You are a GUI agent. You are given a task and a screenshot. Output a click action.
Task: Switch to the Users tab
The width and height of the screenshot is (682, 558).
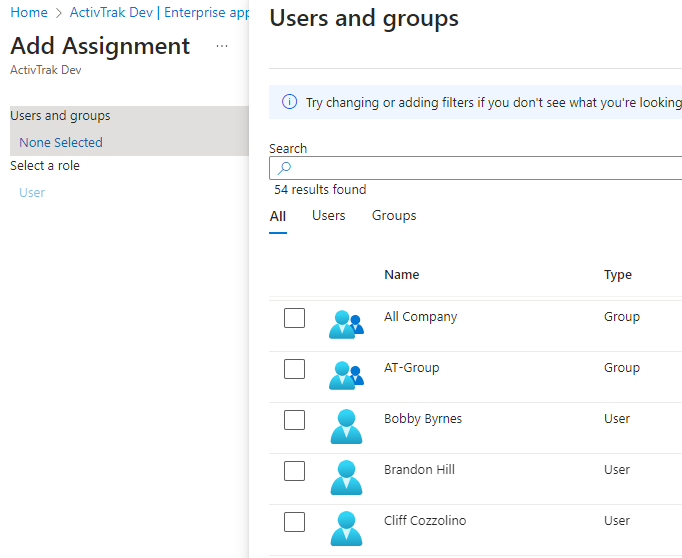coord(328,216)
